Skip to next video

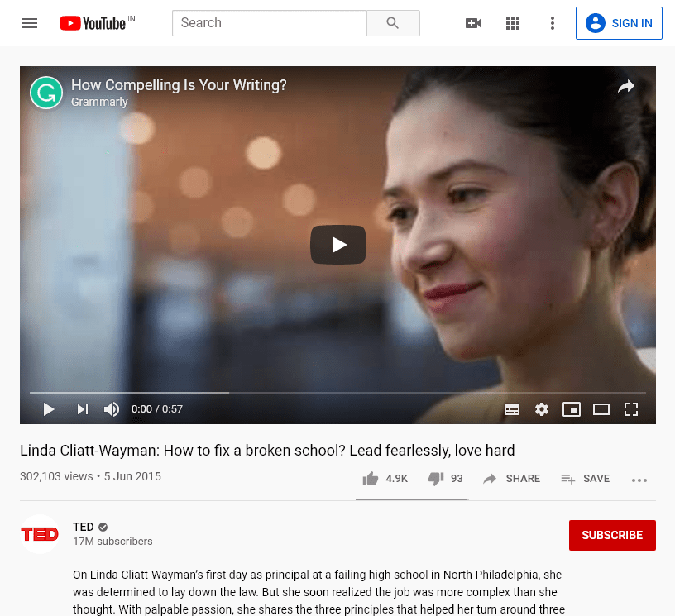(x=83, y=409)
